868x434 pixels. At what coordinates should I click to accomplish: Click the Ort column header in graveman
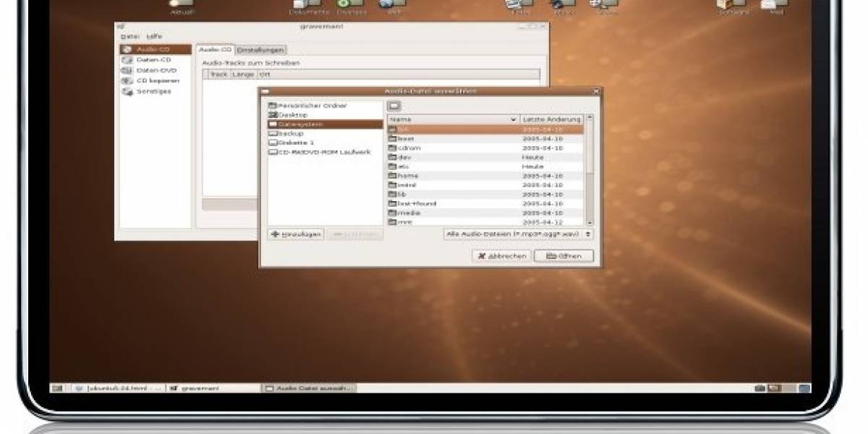(x=399, y=75)
